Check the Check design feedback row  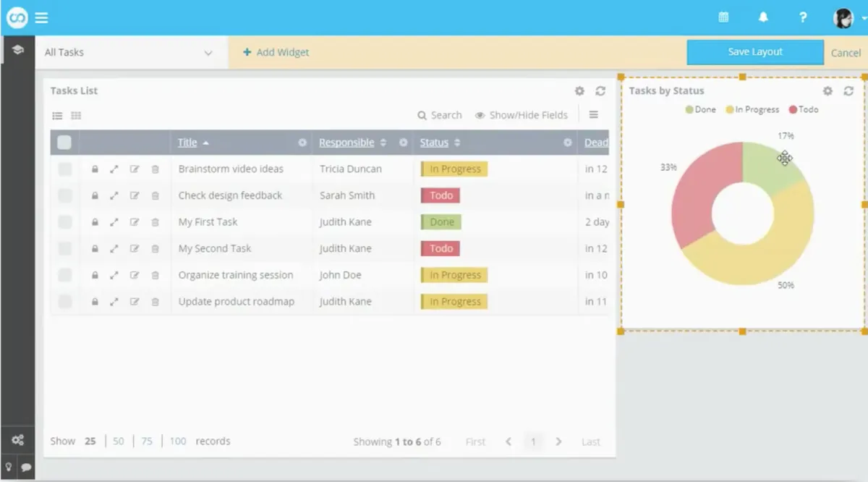tap(65, 195)
